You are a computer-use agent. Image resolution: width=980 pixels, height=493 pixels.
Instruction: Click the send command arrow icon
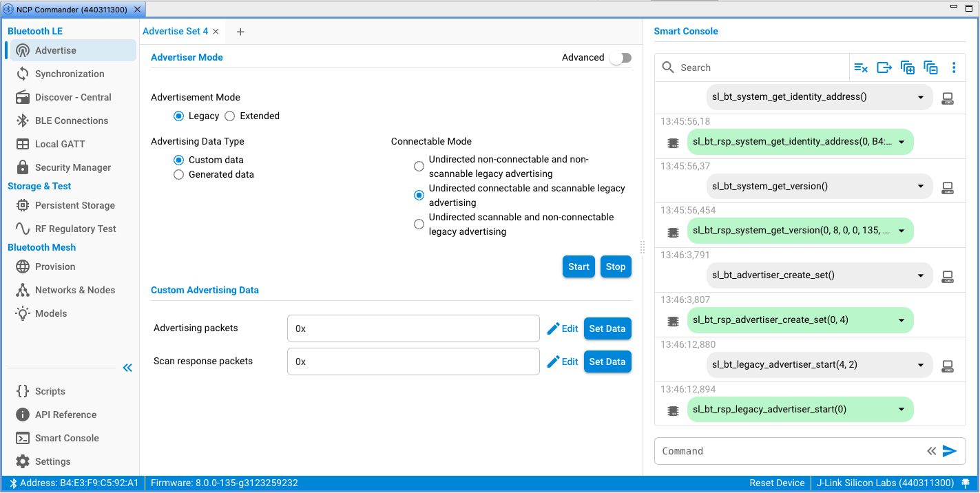click(x=950, y=451)
